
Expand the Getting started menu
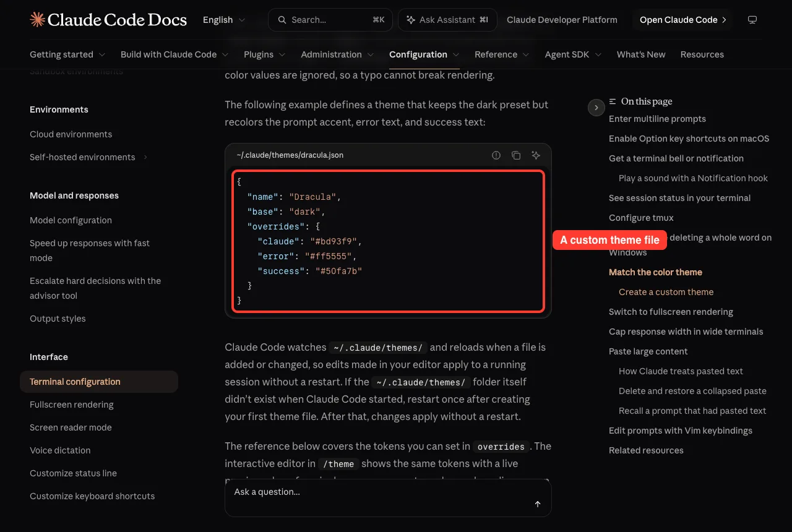tap(67, 54)
